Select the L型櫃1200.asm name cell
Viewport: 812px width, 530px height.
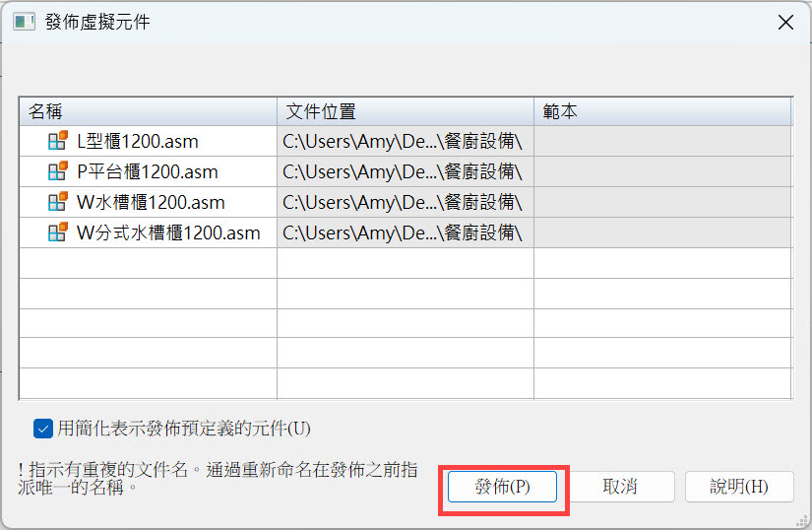click(x=137, y=141)
